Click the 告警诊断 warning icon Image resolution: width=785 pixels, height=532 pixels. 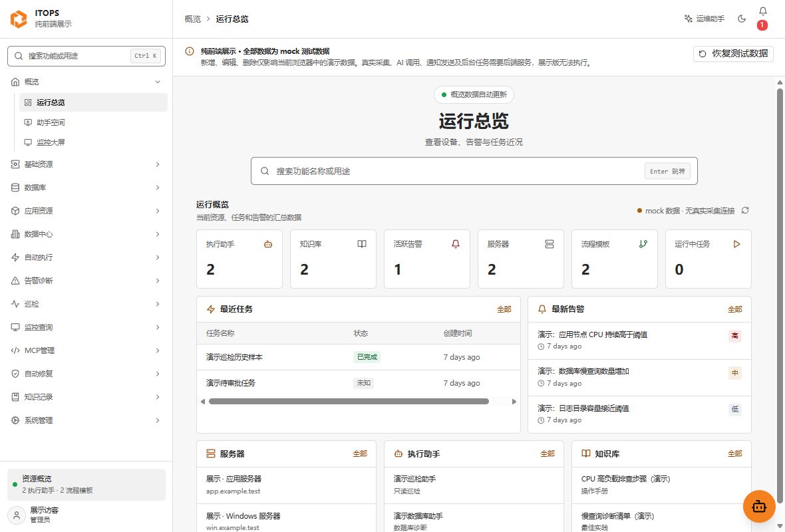[15, 281]
